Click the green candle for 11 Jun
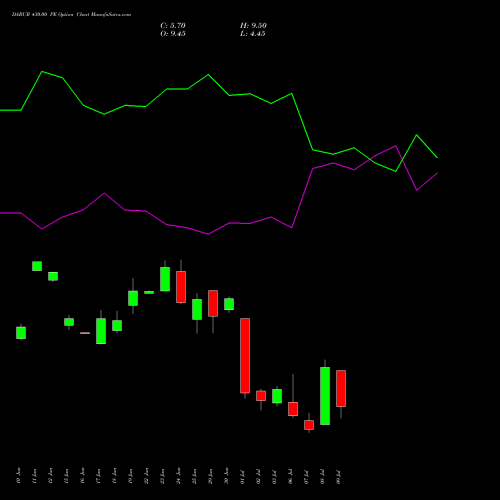This screenshot has height=500, width=500. 37,266
